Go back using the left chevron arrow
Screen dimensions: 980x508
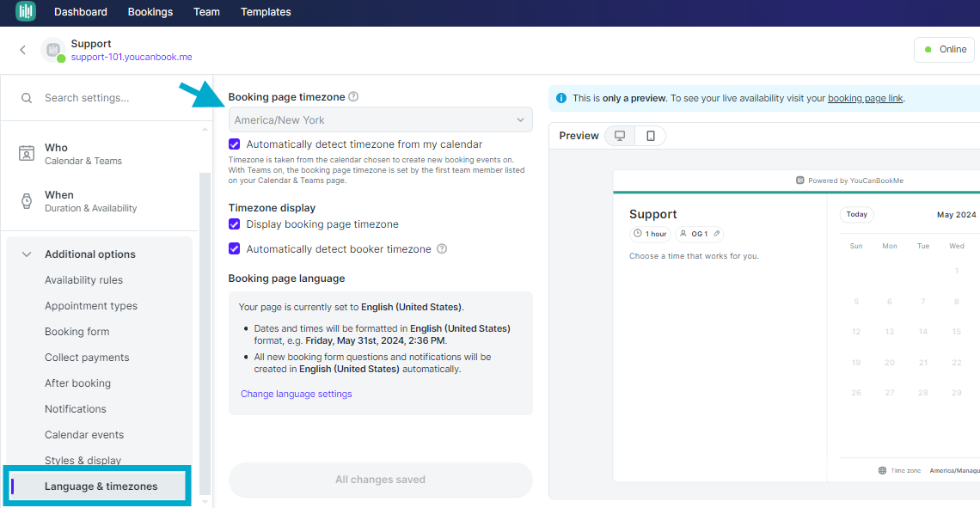coord(22,49)
